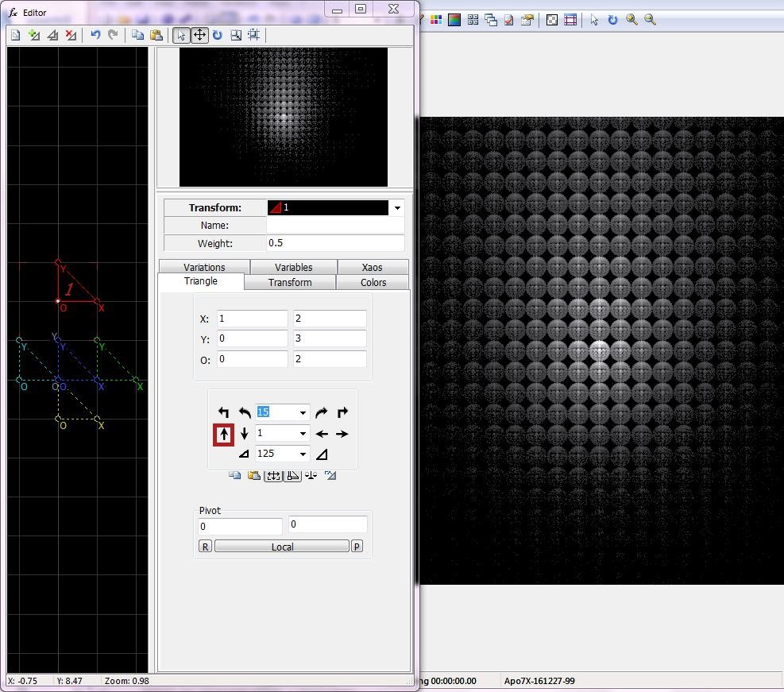Rotate triangle clockwise by set angle

click(x=322, y=412)
